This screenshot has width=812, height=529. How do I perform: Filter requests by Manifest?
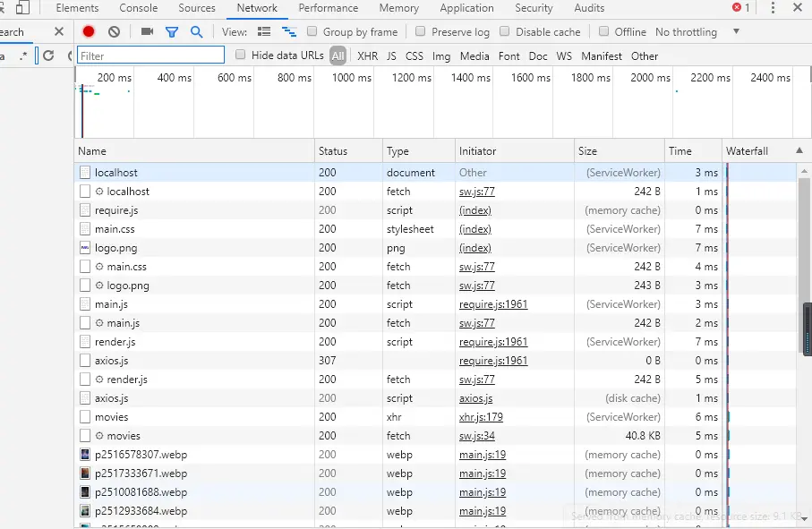click(x=602, y=55)
